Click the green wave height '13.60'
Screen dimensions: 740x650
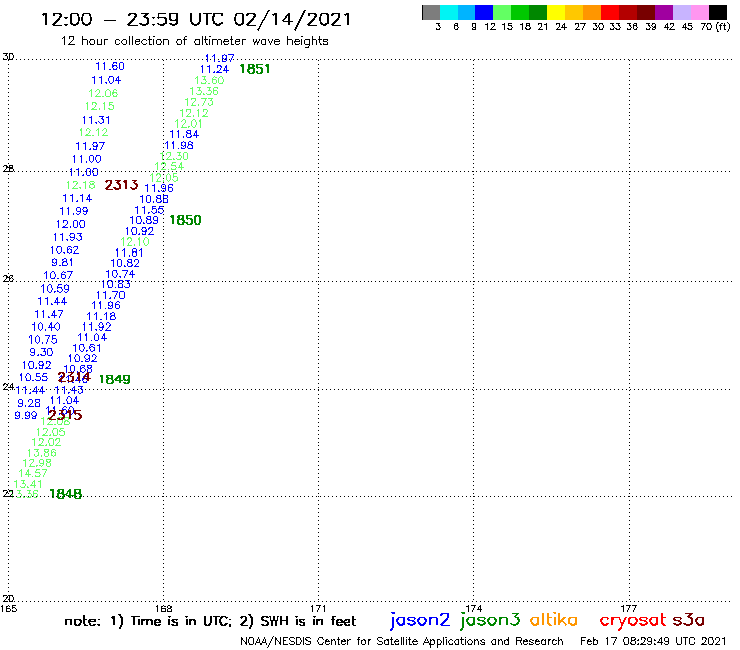(x=210, y=80)
